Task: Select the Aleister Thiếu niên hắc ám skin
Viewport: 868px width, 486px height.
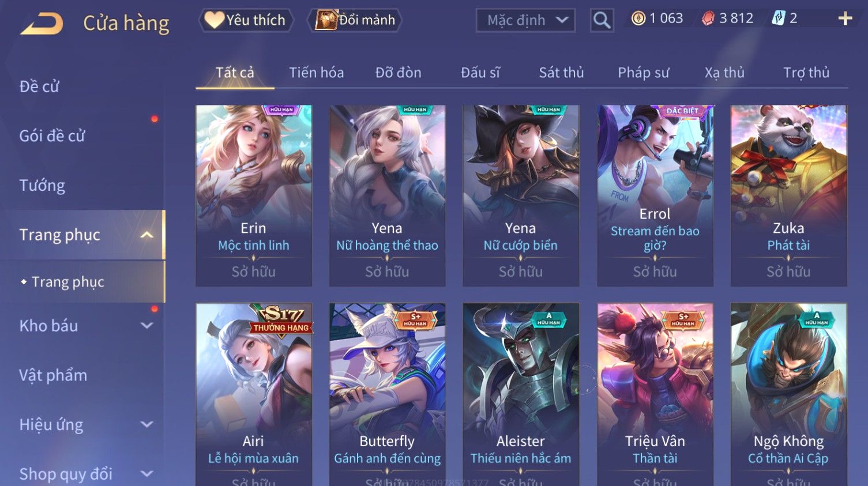Action: pyautogui.click(x=521, y=394)
